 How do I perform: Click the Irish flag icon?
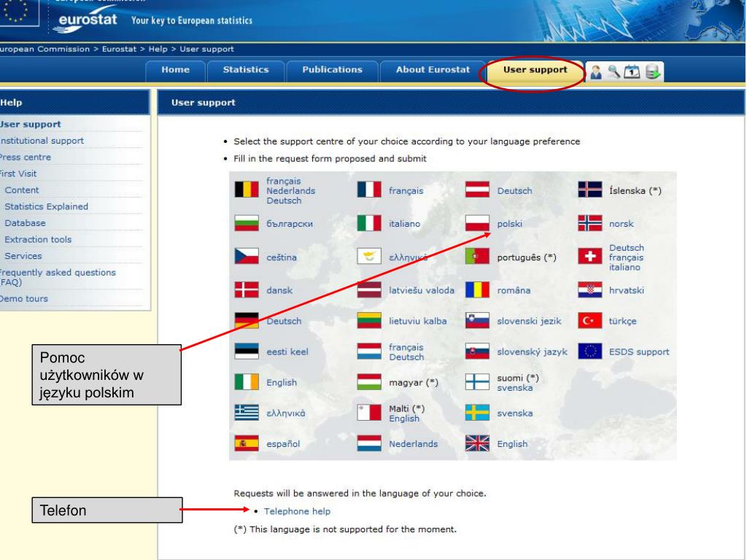247,382
